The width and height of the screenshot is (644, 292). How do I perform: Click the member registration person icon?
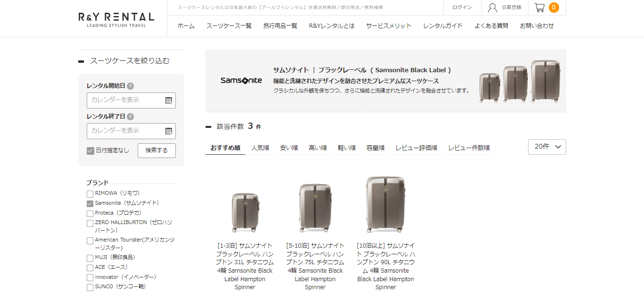click(493, 8)
